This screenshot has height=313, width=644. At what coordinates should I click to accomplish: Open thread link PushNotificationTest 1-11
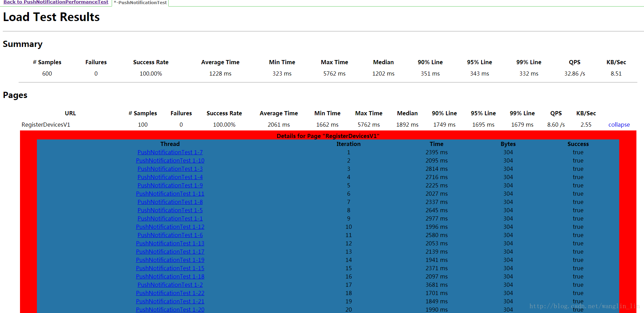point(170,194)
